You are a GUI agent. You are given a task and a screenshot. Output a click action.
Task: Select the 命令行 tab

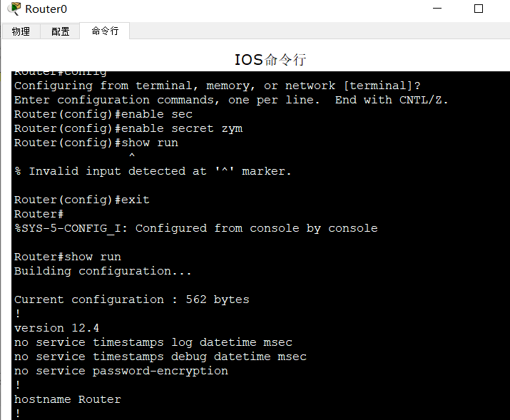coord(105,31)
